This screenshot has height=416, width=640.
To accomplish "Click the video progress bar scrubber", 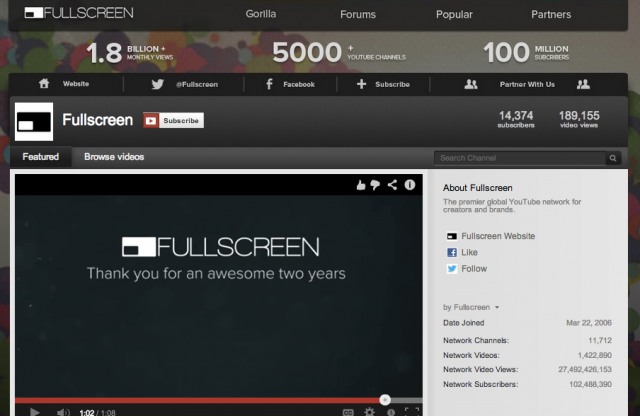I will 385,400.
